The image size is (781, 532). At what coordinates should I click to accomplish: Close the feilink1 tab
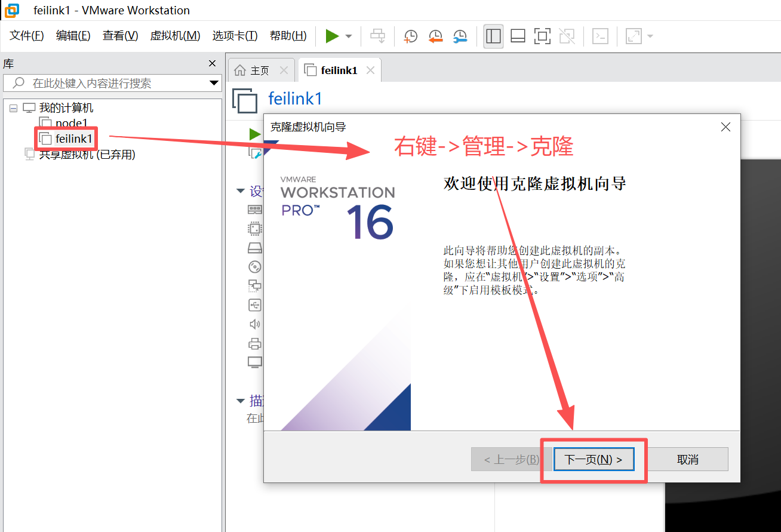tap(370, 70)
